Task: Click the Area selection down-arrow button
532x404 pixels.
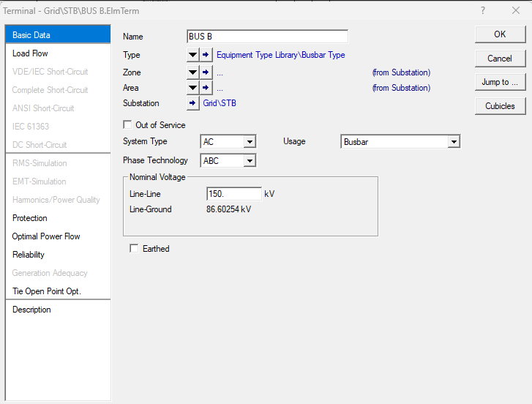Action: (192, 88)
